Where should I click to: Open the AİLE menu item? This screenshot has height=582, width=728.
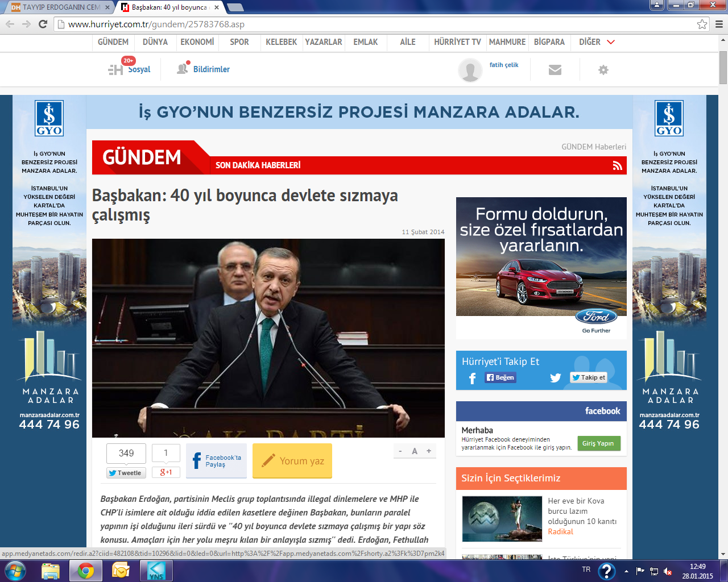(x=408, y=42)
